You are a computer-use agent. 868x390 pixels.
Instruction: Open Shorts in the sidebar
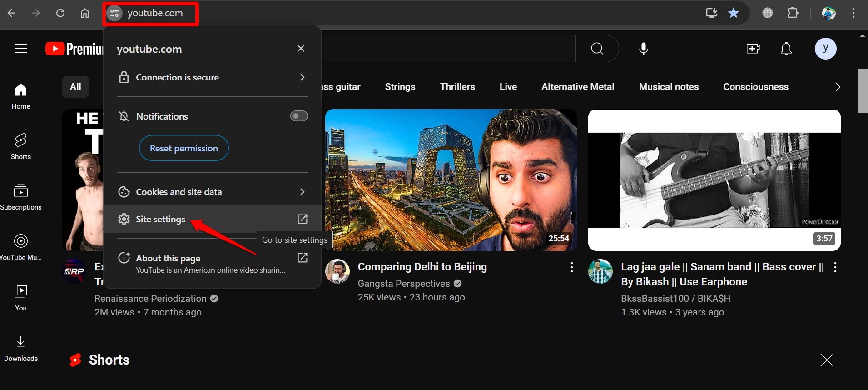pos(21,147)
